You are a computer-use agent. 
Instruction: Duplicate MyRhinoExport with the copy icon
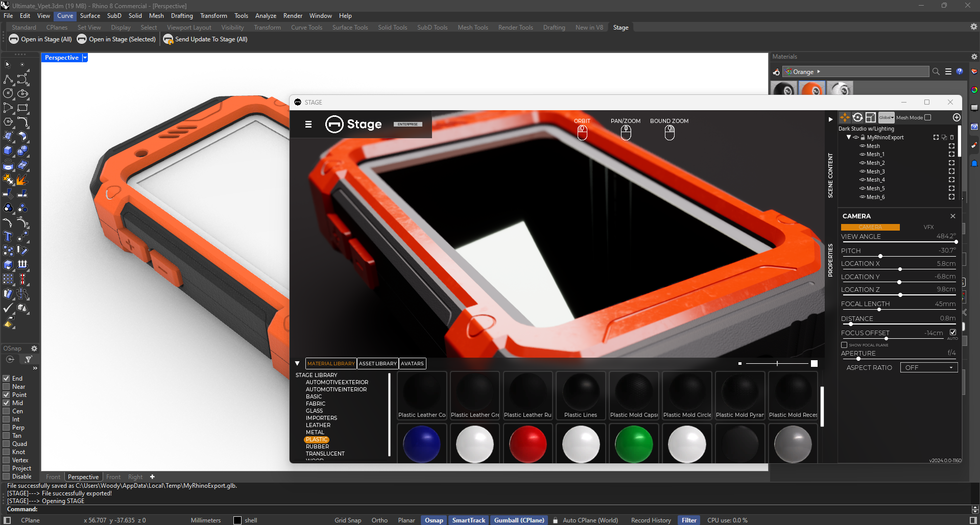pos(944,137)
